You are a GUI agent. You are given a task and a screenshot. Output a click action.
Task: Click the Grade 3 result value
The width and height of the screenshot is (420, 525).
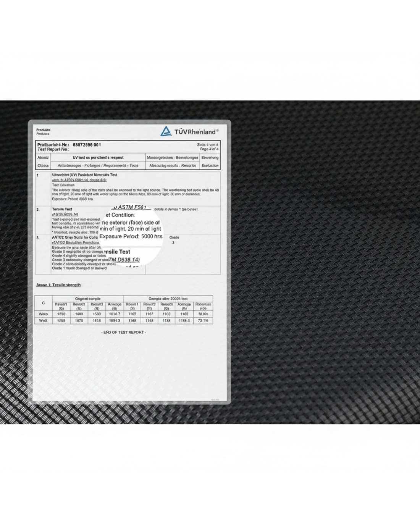coord(173,242)
